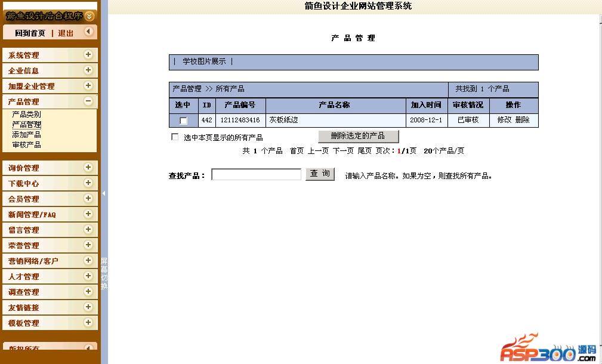Click product name 灰板纸边

pyautogui.click(x=284, y=120)
